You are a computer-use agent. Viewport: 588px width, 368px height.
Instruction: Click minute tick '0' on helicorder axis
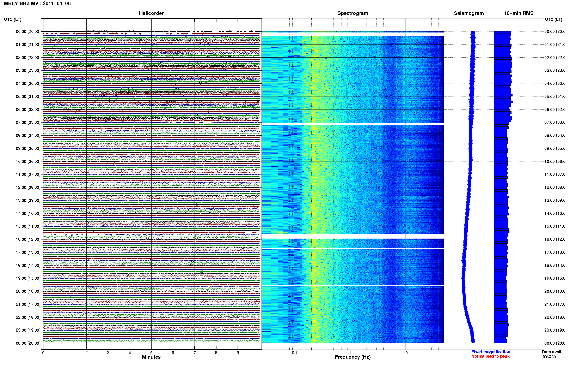click(43, 353)
